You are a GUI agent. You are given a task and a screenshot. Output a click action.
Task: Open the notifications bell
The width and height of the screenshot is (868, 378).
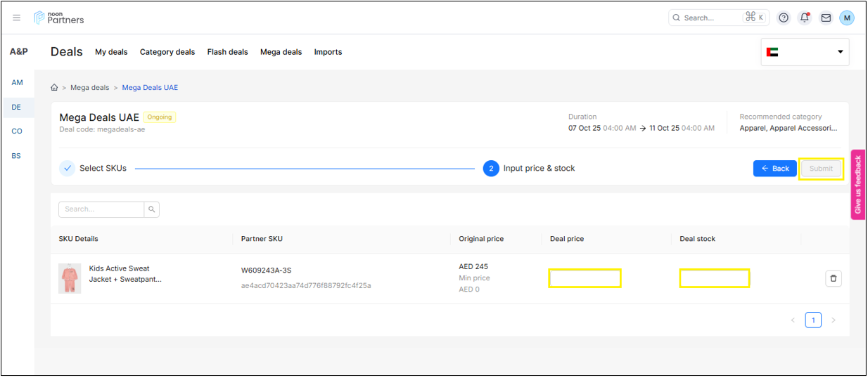pyautogui.click(x=805, y=18)
